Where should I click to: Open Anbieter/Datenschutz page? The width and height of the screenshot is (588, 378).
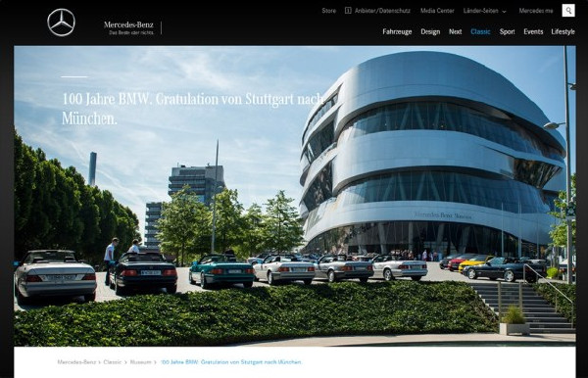[382, 11]
